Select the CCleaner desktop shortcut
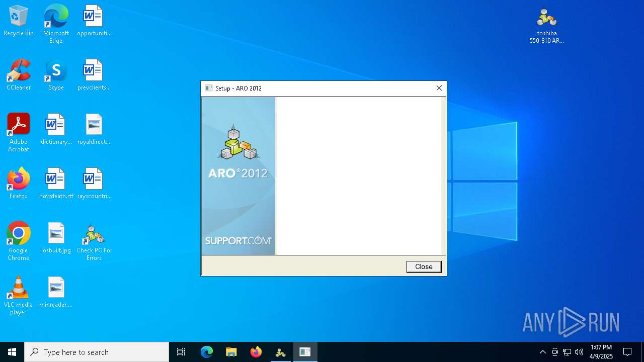Viewport: 644px width, 362px height. (x=19, y=75)
